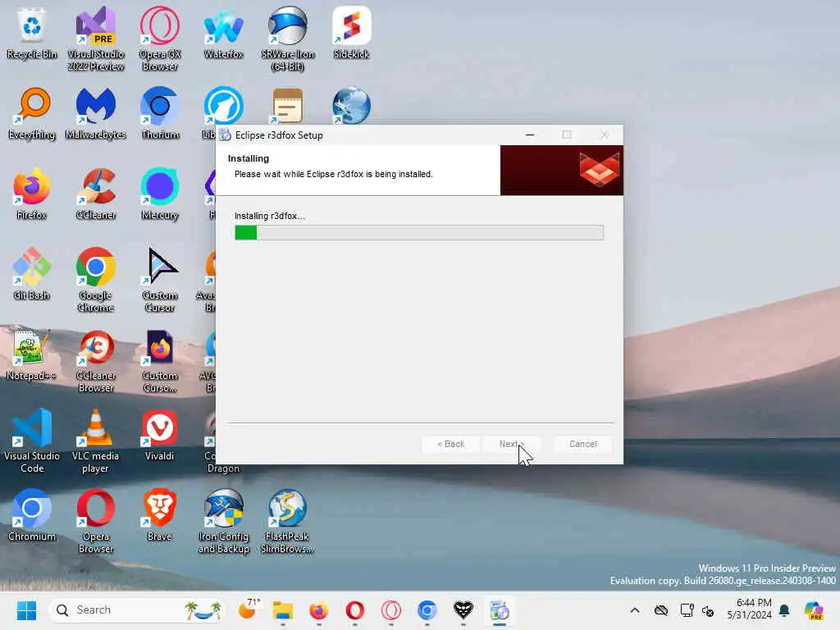Select the Visual Studio Code shortcut
The width and height of the screenshot is (840, 630).
coord(32,441)
